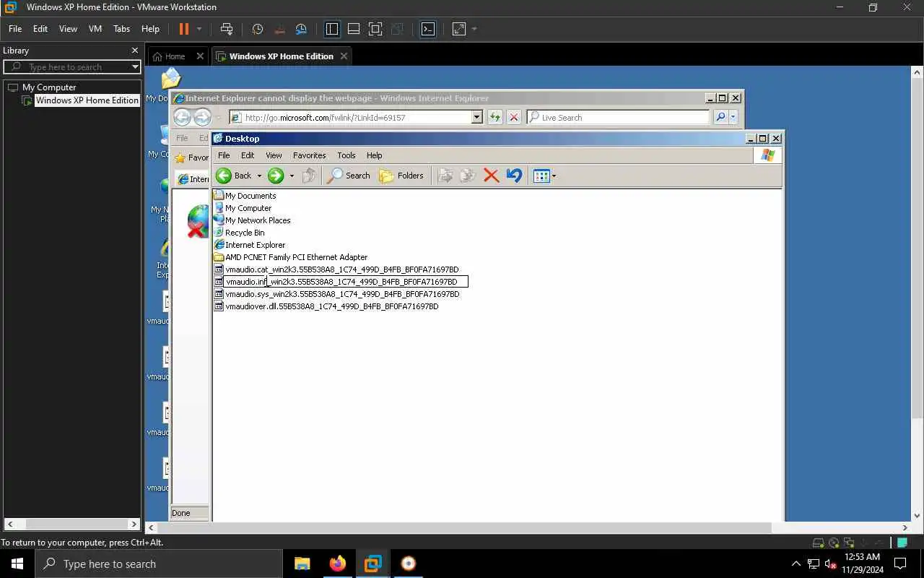Click the Move To icon in Desktop toolbar
Viewport: 924px width, 578px height.
446,176
